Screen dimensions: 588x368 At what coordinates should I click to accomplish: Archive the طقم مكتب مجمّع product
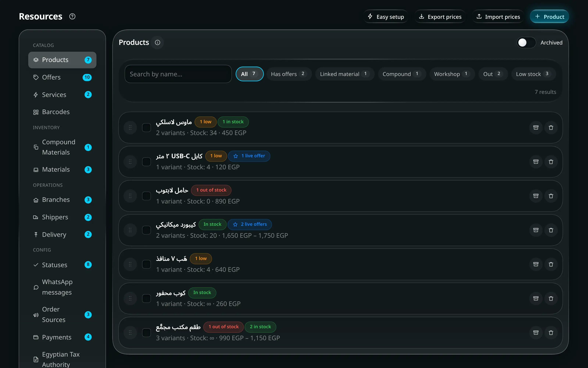click(536, 333)
